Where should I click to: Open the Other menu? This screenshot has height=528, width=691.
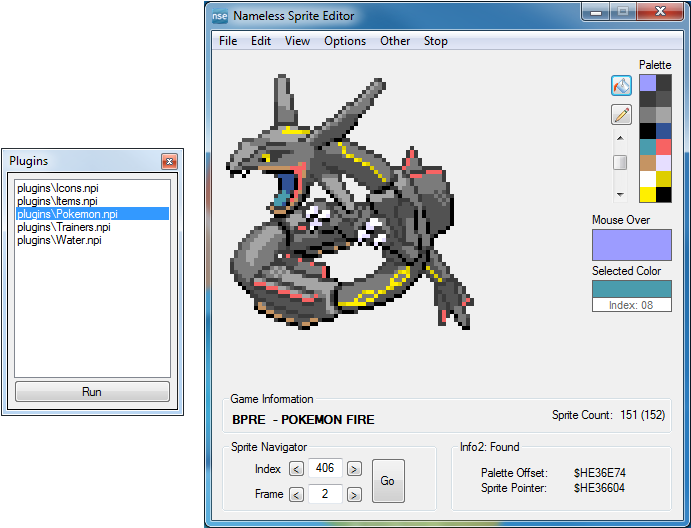tap(395, 41)
